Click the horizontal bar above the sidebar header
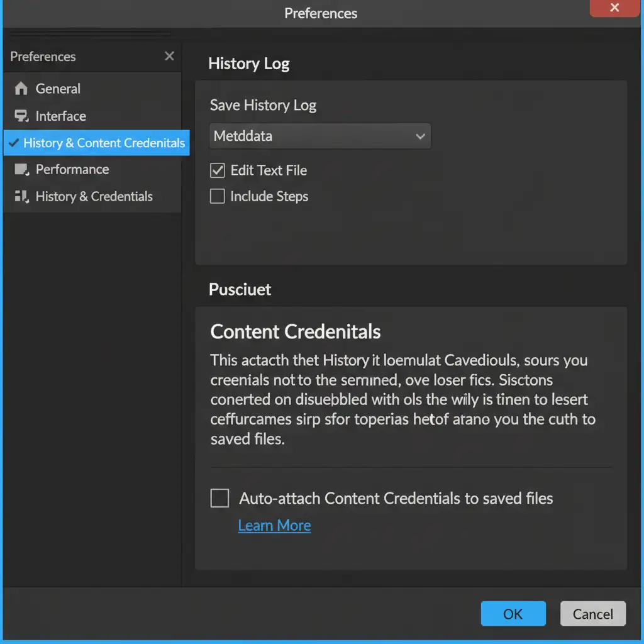Image resolution: width=644 pixels, height=644 pixels. coord(90,35)
